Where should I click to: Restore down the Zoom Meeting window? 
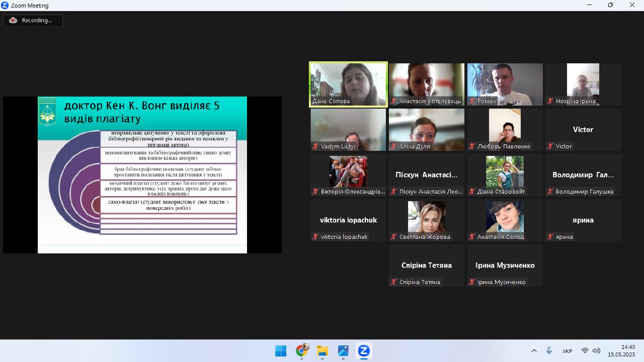[x=610, y=5]
